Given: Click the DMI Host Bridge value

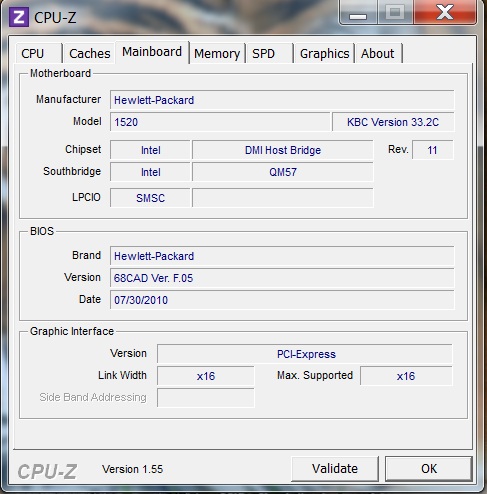Looking at the screenshot, I should pos(283,150).
